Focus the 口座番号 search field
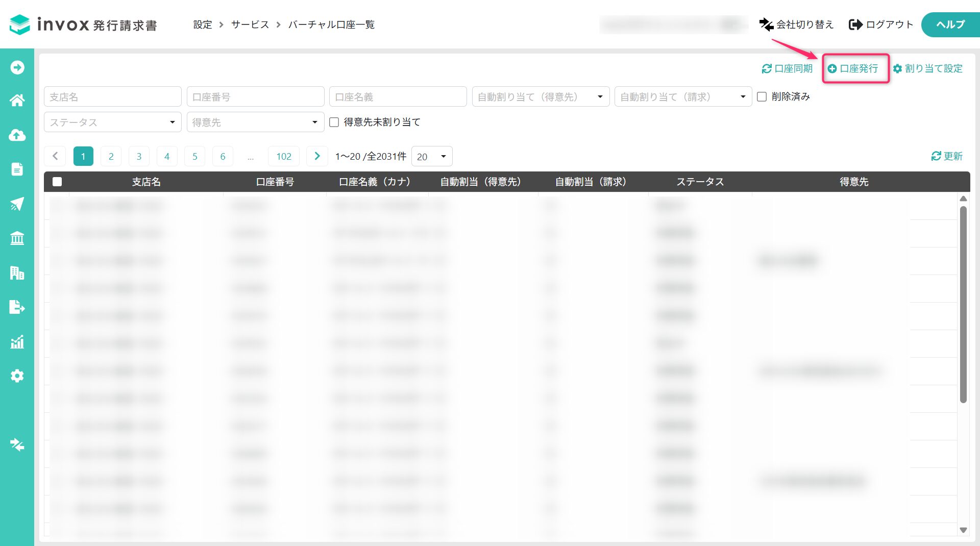 tap(255, 97)
